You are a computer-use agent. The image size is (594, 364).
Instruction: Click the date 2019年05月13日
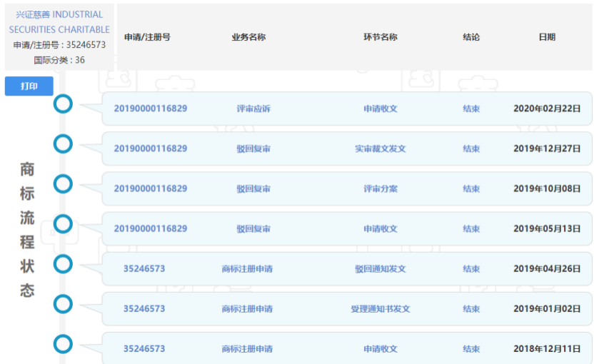[x=547, y=229]
